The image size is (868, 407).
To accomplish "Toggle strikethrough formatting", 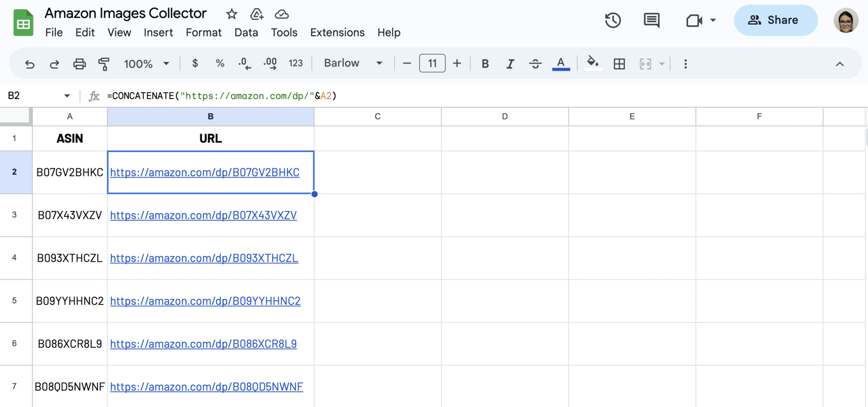I will click(535, 64).
